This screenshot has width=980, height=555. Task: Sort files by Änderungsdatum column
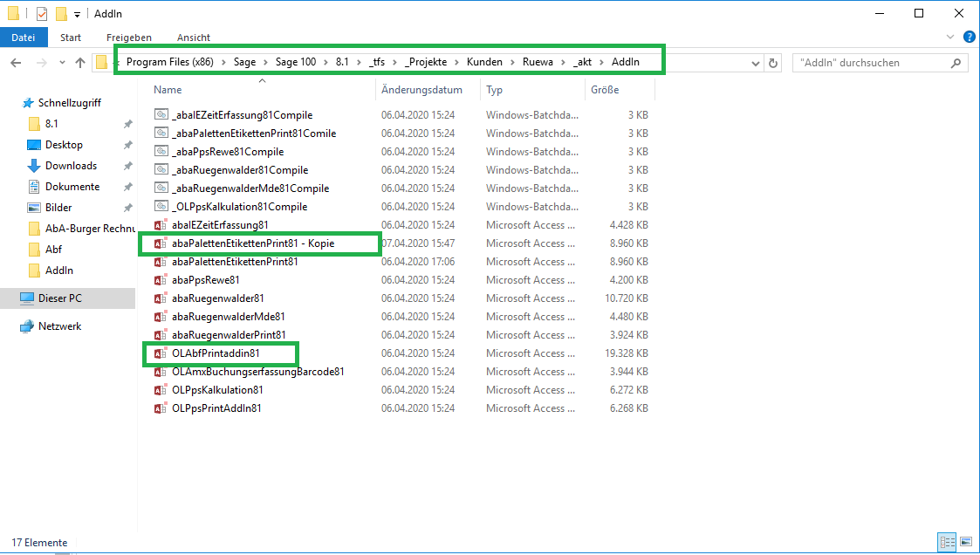pos(421,90)
